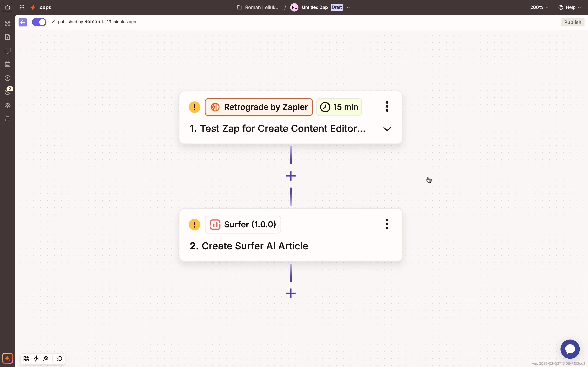
Task: Click the search magnifier in bottom toolbar
Action: [59, 359]
